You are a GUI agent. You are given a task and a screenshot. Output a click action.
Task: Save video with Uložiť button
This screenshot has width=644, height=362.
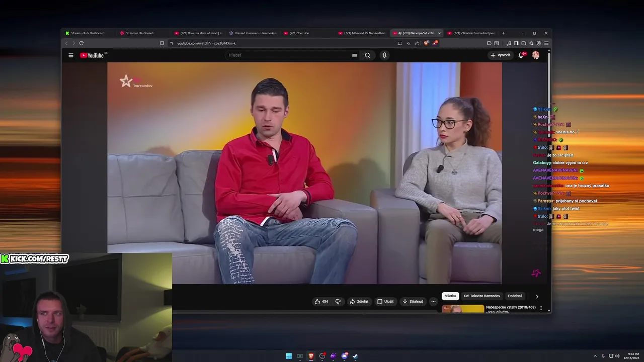[x=385, y=302]
